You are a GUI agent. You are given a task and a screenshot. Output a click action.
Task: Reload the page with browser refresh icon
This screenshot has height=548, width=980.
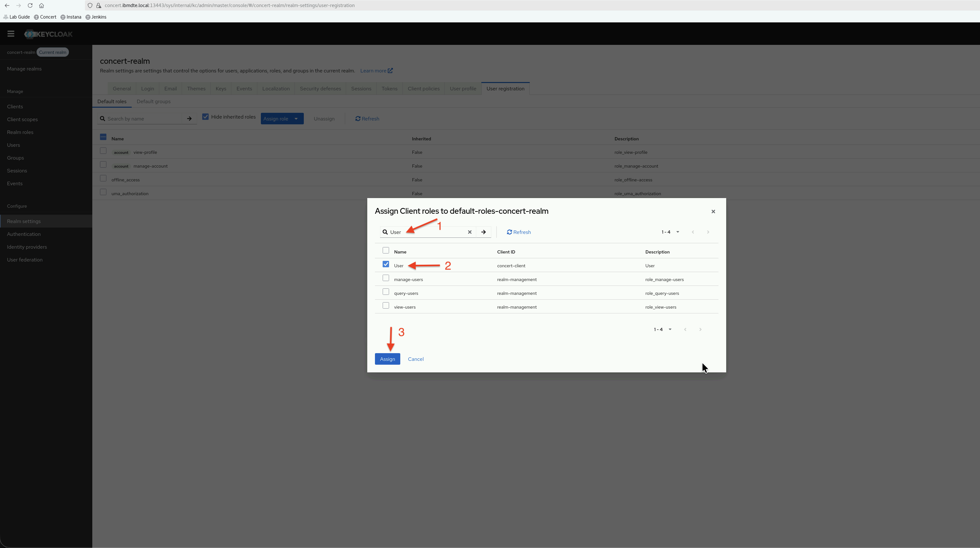(x=30, y=5)
